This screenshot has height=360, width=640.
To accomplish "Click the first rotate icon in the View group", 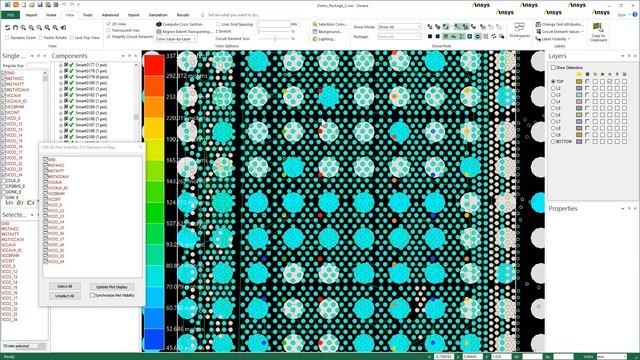I will (7, 28).
